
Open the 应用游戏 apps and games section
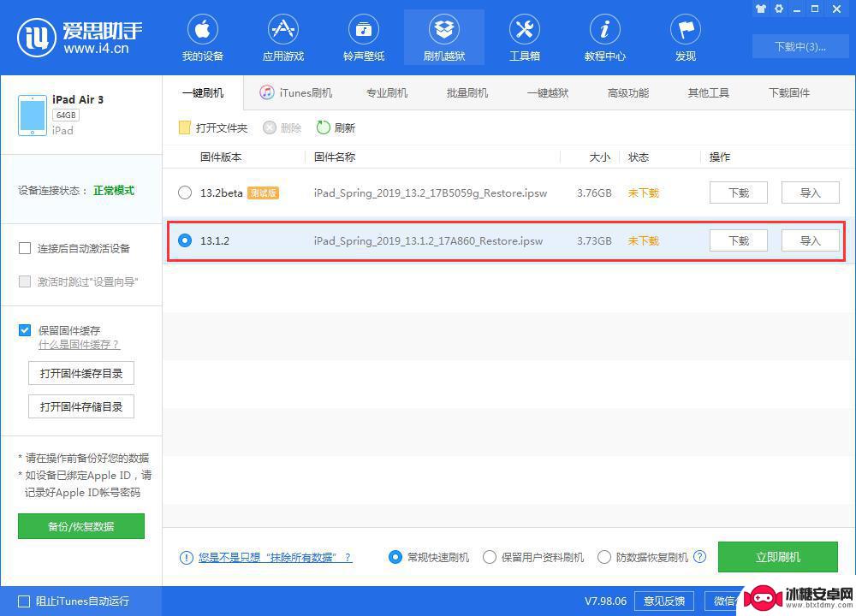[282, 38]
